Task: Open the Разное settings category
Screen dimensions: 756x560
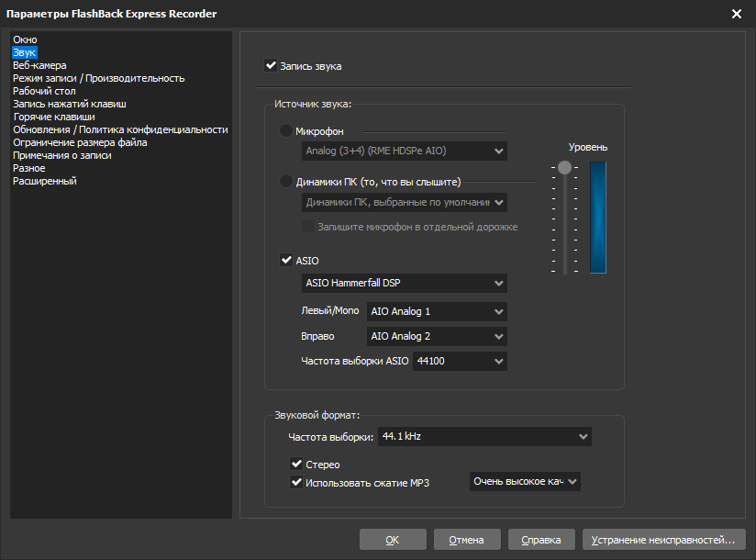Action: (29, 168)
